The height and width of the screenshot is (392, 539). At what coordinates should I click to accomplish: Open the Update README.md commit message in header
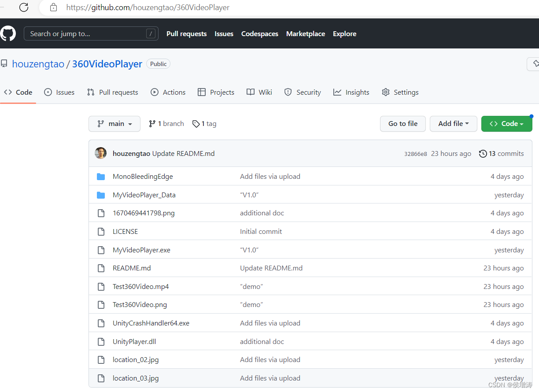(184, 154)
